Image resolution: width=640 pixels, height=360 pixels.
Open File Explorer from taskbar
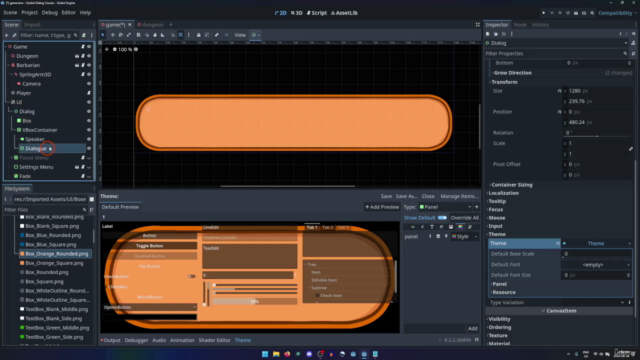click(x=276, y=354)
